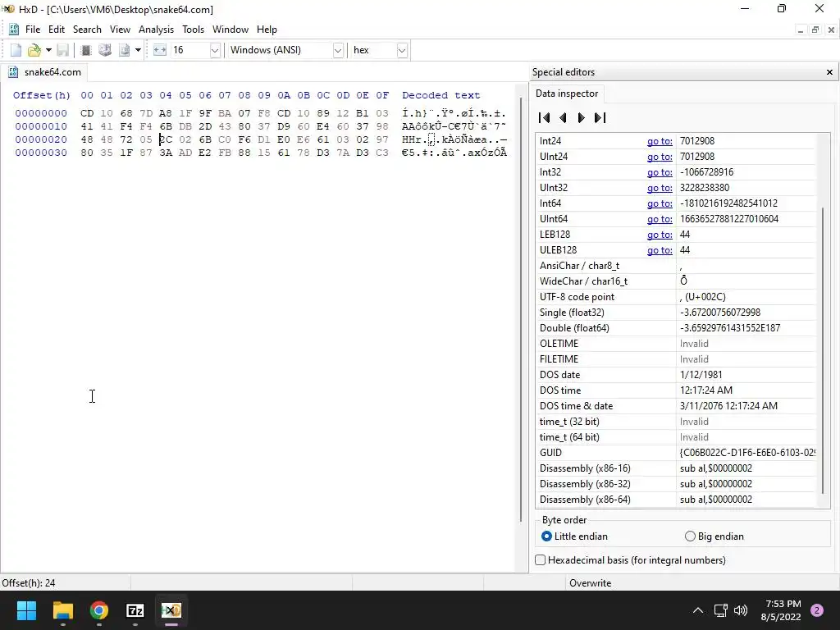This screenshot has width=840, height=630.
Task: Close the inner document window
Action: [831, 30]
